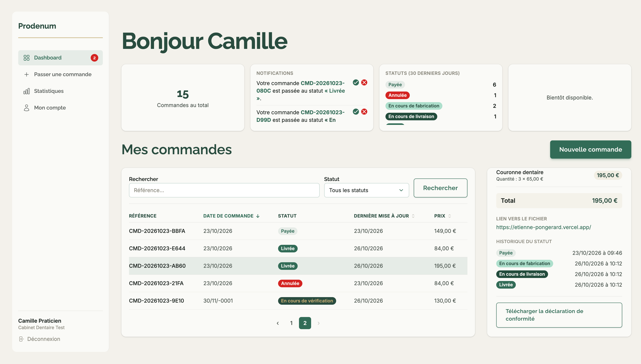641x364 pixels.
Task: Open the etienne-pongerard.vercel.app file link
Action: click(x=543, y=227)
